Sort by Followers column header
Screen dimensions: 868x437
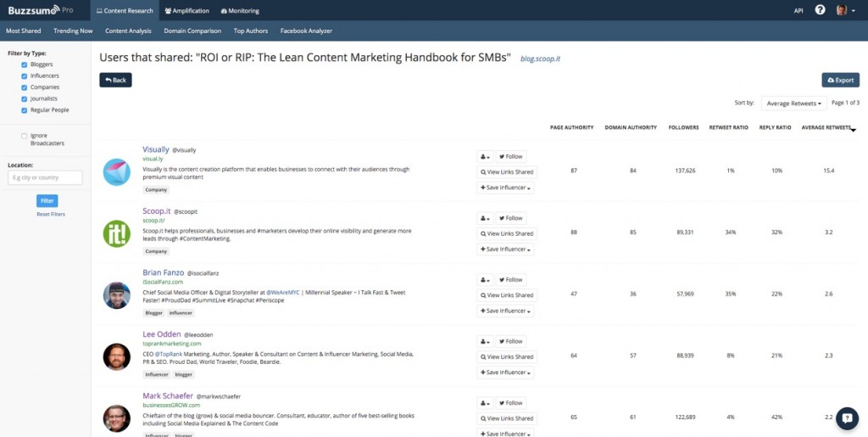(684, 127)
